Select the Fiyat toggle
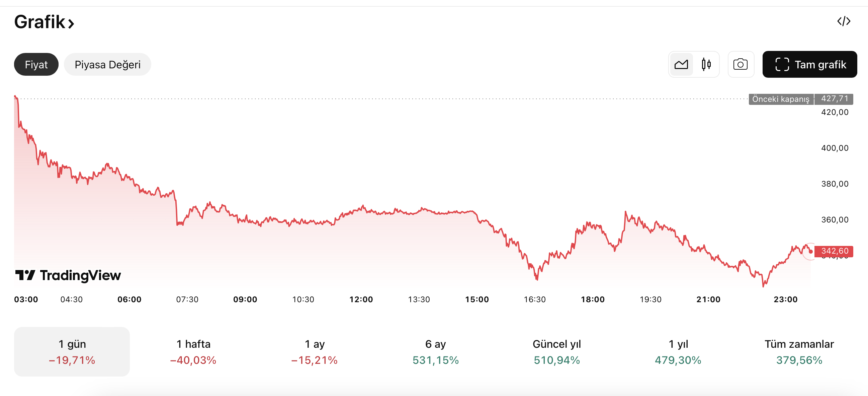Viewport: 868px width, 396px height. coord(36,64)
